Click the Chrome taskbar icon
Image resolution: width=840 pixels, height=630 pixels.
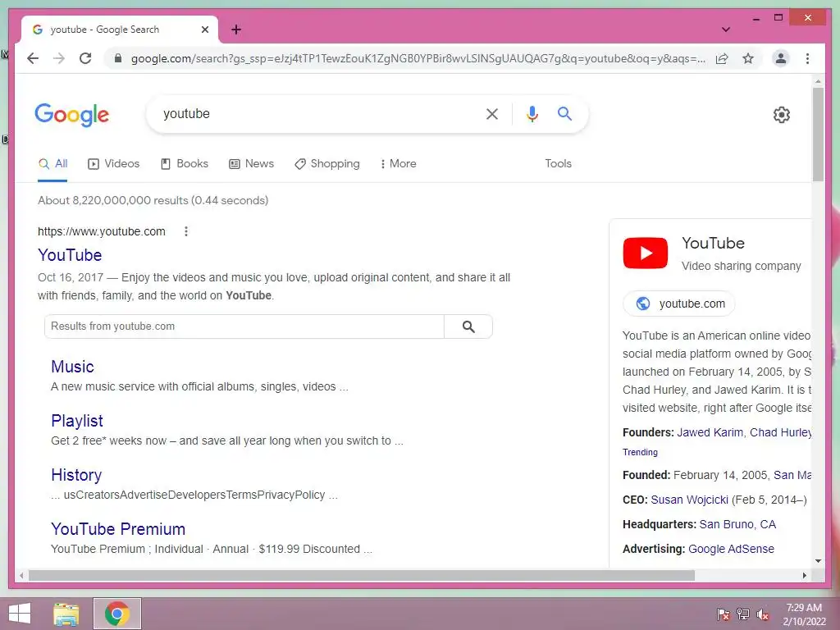click(x=117, y=614)
